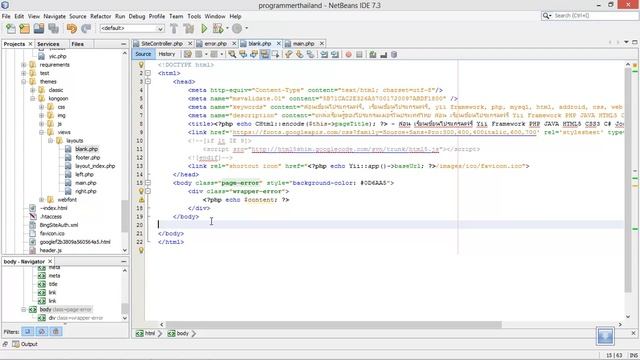Image resolution: width=640 pixels, height=360 pixels.
Task: Click the Profile Project round icon
Action: (x=237, y=29)
